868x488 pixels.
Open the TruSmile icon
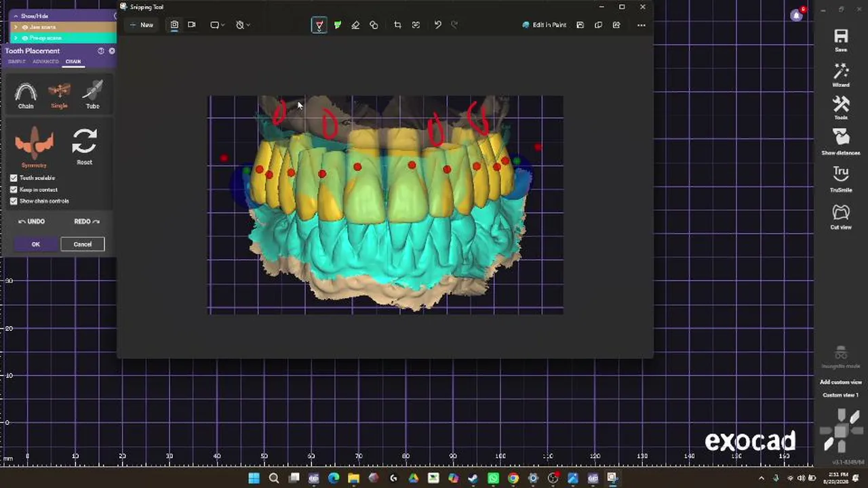click(x=841, y=173)
